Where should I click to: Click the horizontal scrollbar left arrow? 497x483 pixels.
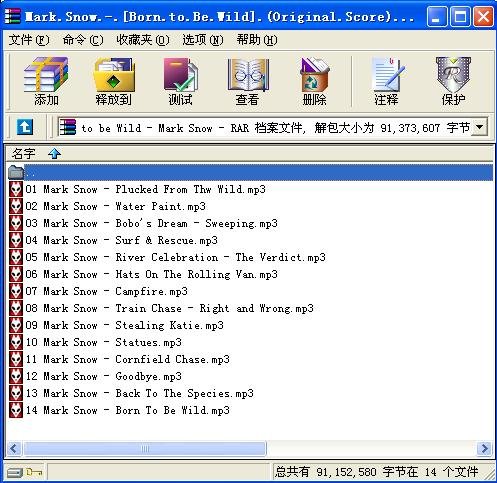(14, 448)
